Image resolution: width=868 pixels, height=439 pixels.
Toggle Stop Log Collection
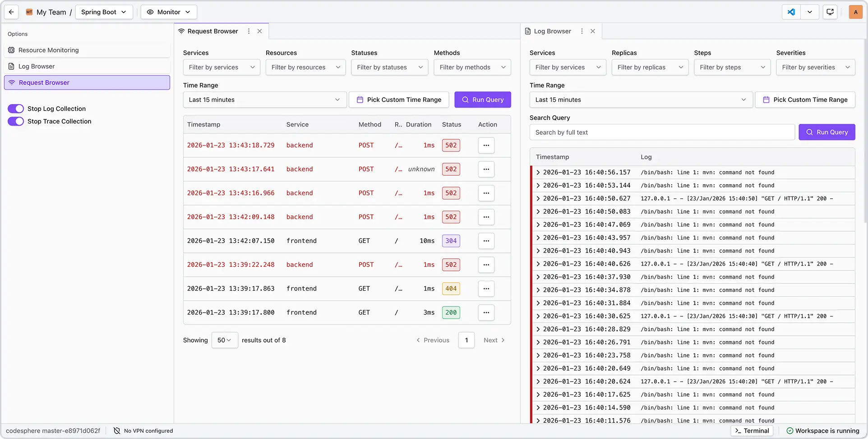(x=15, y=108)
